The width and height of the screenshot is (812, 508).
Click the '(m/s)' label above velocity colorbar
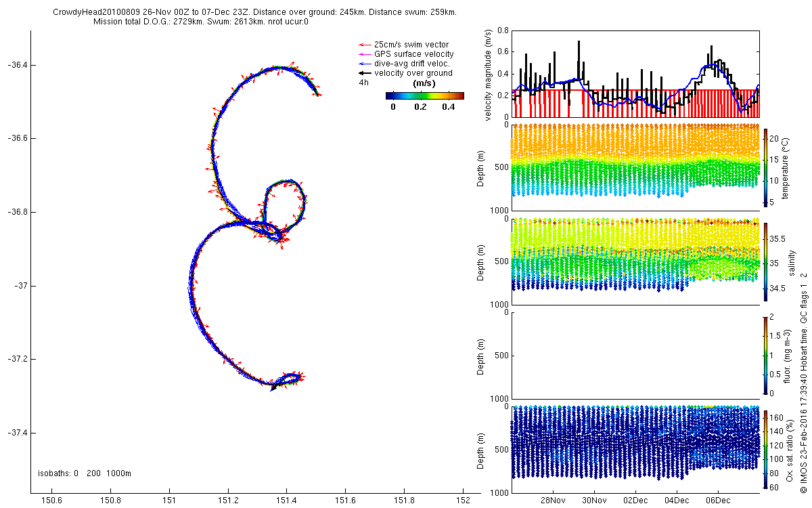(x=424, y=83)
